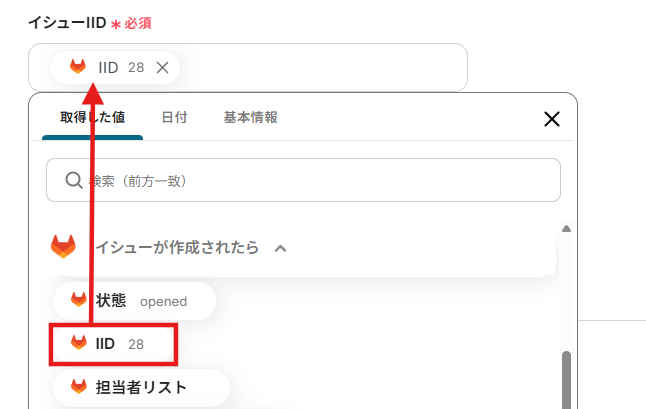Click GitLab icon in 状態 opened chip

[x=78, y=300]
